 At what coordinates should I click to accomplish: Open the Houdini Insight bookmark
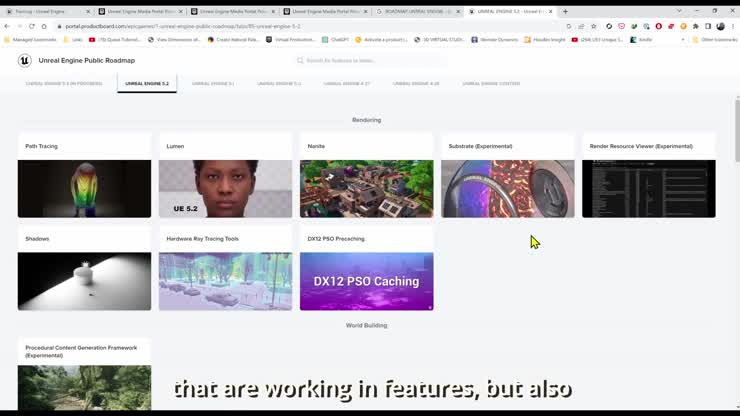pyautogui.click(x=545, y=40)
